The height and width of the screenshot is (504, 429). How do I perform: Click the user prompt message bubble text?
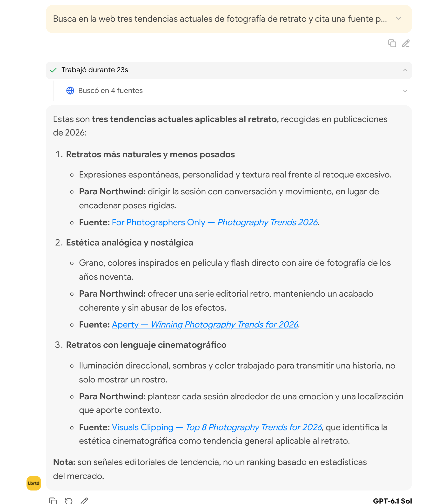point(220,19)
